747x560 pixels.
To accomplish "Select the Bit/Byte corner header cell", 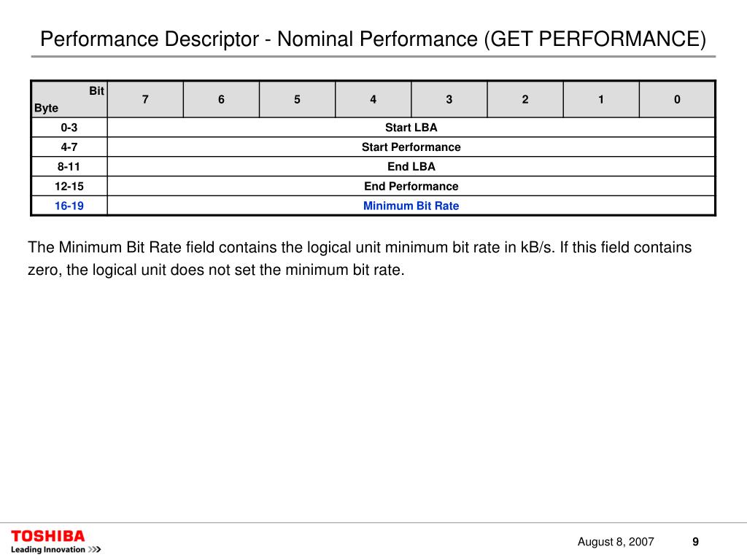I will (x=69, y=99).
